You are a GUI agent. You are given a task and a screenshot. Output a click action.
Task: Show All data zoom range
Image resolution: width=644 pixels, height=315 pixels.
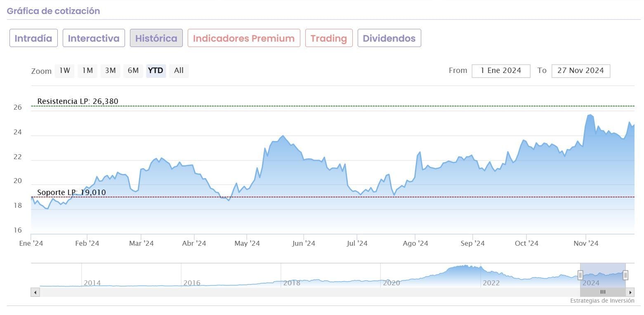(179, 71)
